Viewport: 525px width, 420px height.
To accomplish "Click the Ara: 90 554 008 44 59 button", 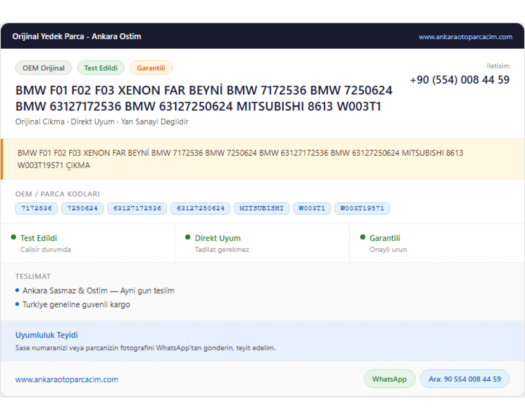I will pyautogui.click(x=465, y=379).
